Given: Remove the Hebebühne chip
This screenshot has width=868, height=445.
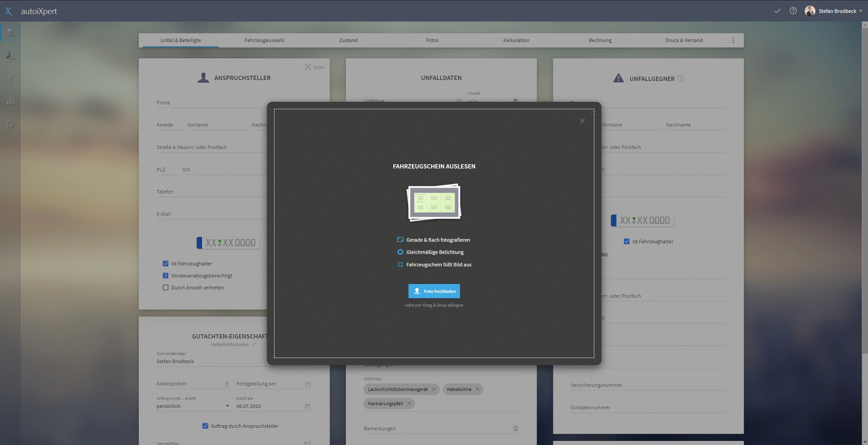Looking at the screenshot, I should [477, 389].
